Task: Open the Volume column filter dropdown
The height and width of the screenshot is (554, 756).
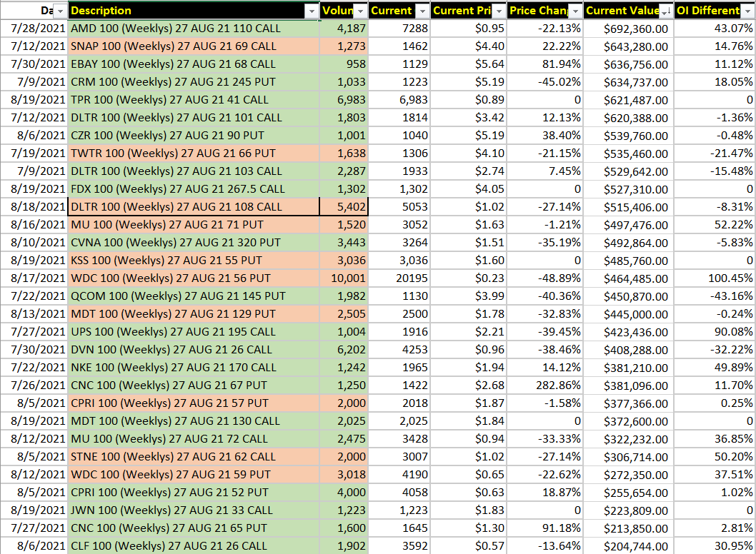Action: 361,11
